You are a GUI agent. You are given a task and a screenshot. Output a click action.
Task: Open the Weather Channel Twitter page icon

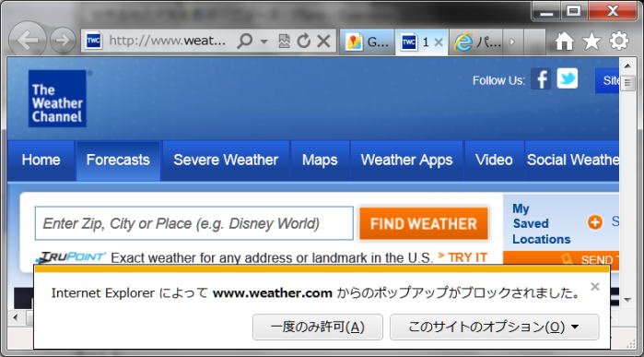pos(568,78)
